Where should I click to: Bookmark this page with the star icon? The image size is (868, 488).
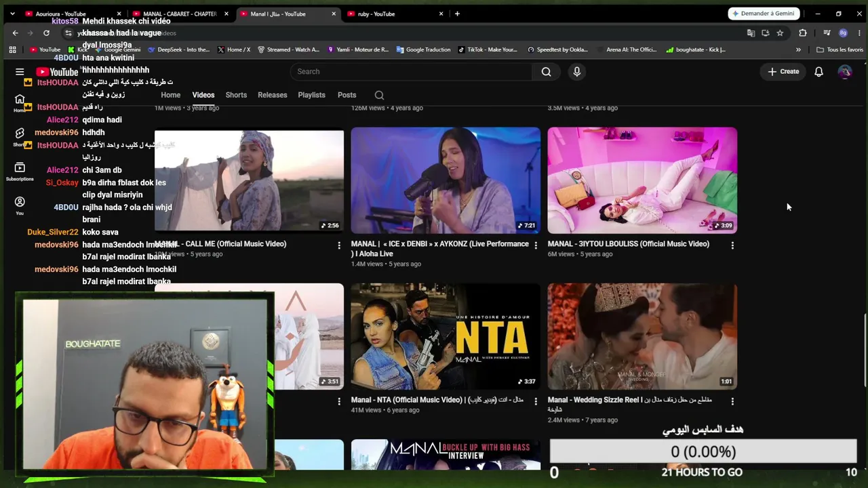780,33
